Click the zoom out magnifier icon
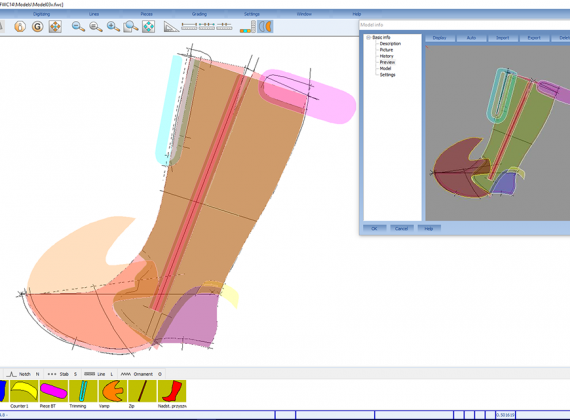The image size is (570, 420). 78,27
